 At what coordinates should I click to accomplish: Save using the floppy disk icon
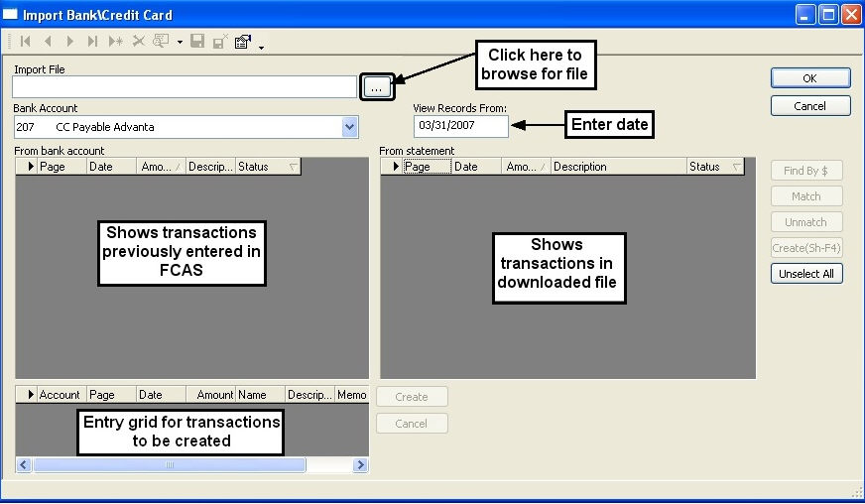[197, 41]
